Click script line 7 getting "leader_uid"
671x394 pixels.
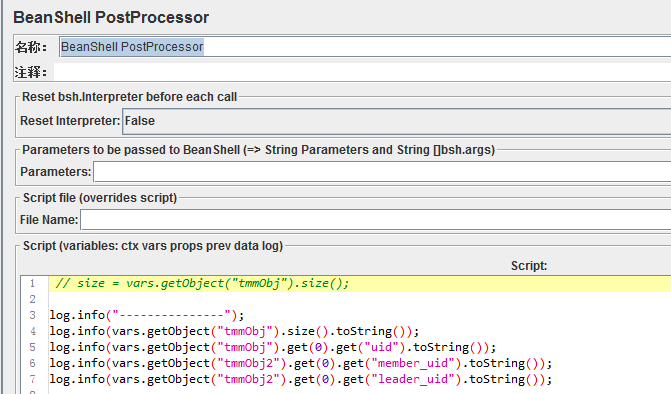(301, 379)
